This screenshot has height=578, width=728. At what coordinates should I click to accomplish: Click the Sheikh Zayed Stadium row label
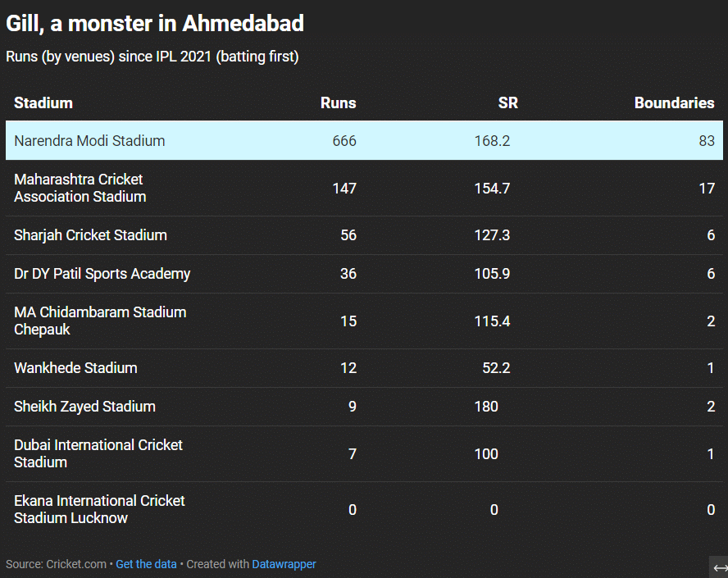coord(84,407)
